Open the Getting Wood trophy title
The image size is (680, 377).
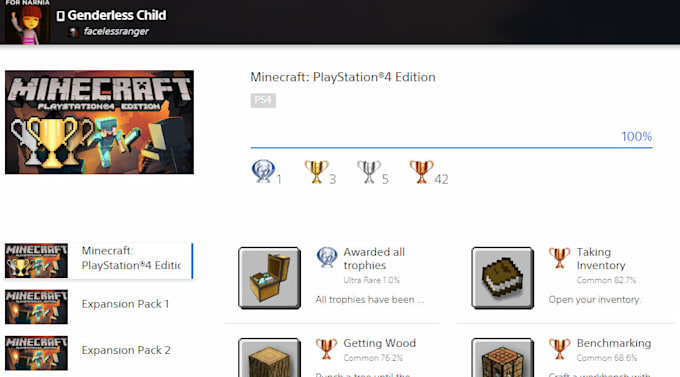point(379,343)
